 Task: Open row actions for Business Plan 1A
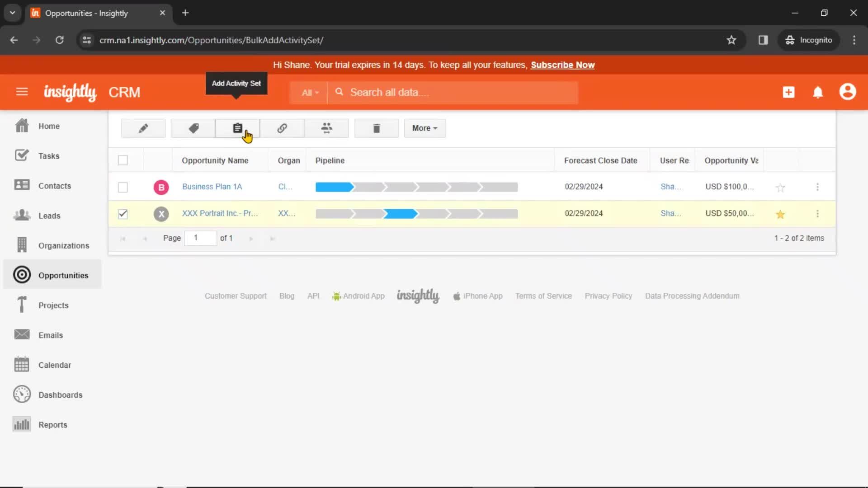[817, 187]
